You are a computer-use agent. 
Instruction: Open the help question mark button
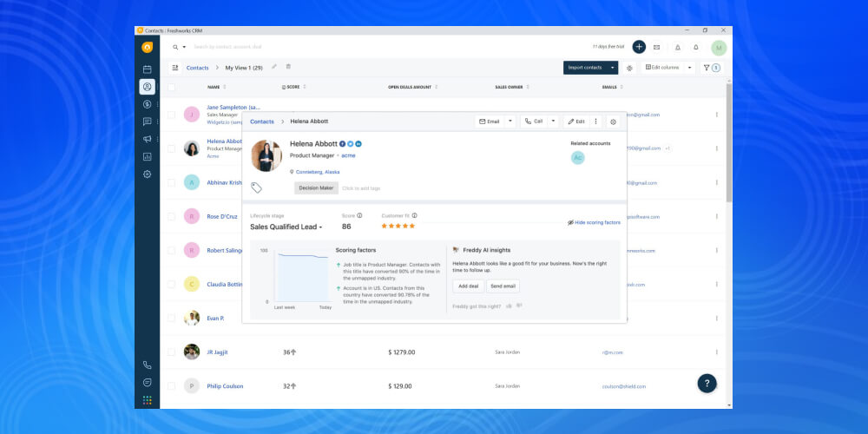coord(707,383)
